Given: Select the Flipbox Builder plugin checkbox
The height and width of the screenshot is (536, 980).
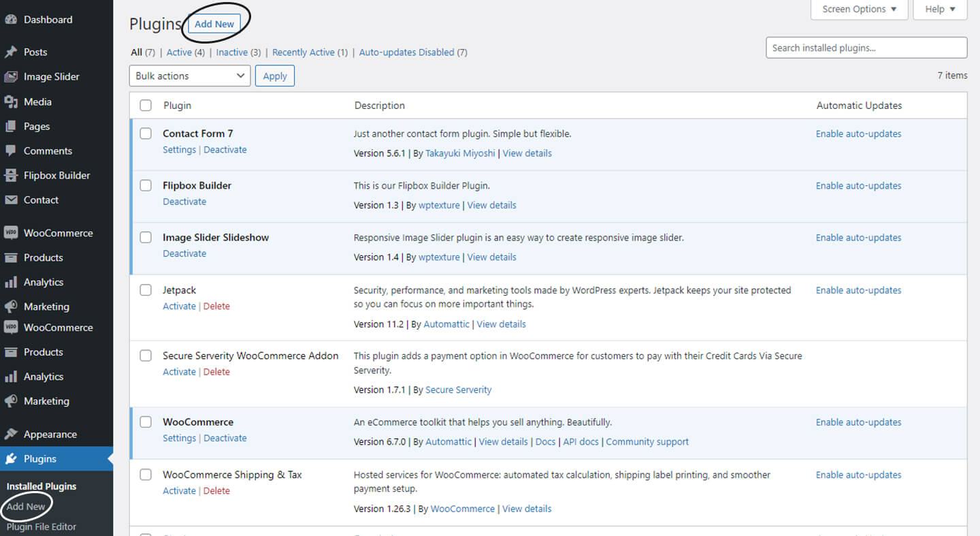Looking at the screenshot, I should [146, 185].
